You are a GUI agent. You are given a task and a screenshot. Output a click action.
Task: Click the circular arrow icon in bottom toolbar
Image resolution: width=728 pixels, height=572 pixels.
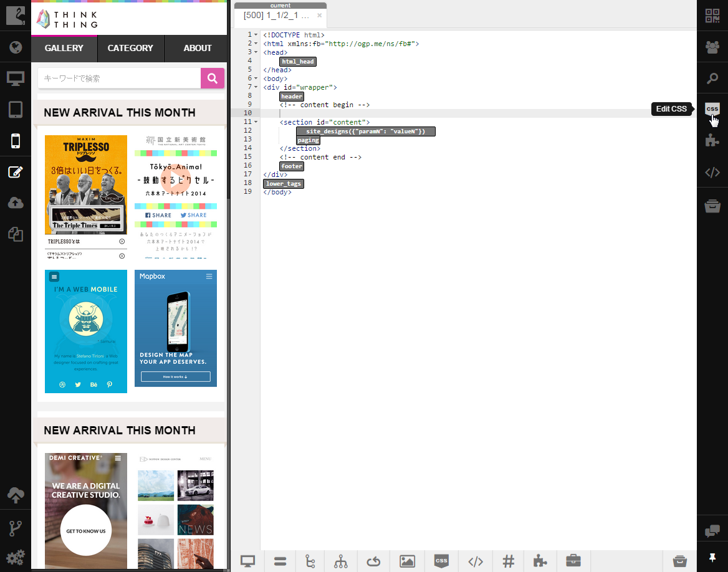coord(373,561)
